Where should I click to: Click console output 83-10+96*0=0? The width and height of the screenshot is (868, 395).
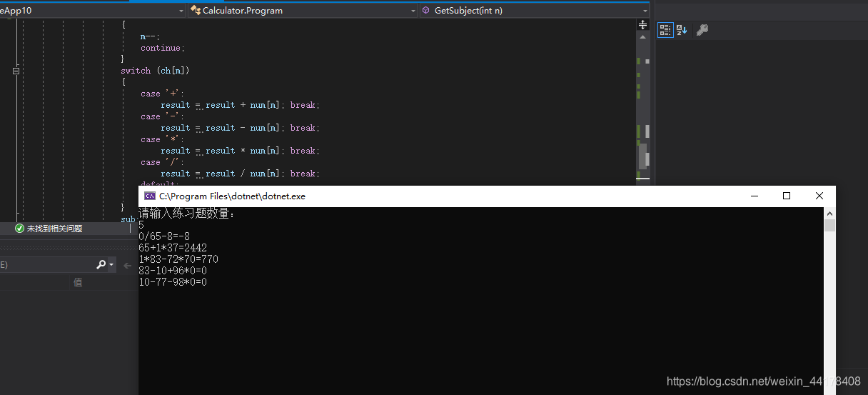tap(173, 271)
